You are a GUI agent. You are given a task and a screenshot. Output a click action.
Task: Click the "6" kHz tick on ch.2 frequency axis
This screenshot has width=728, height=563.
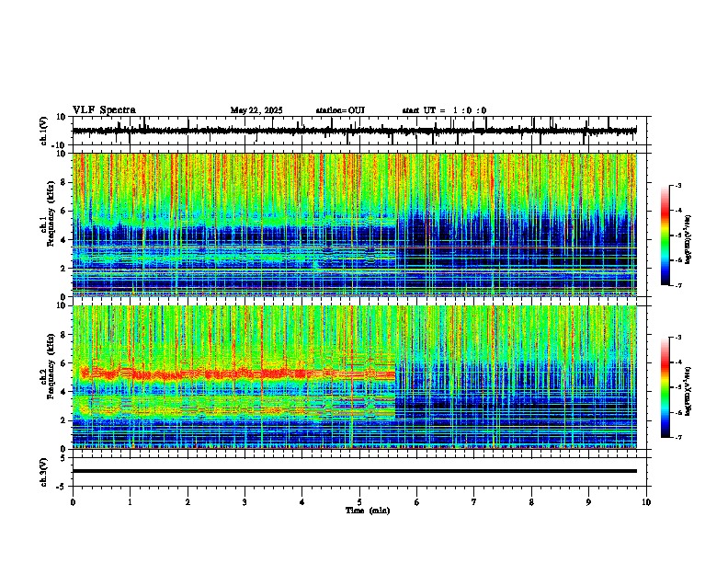pos(64,363)
